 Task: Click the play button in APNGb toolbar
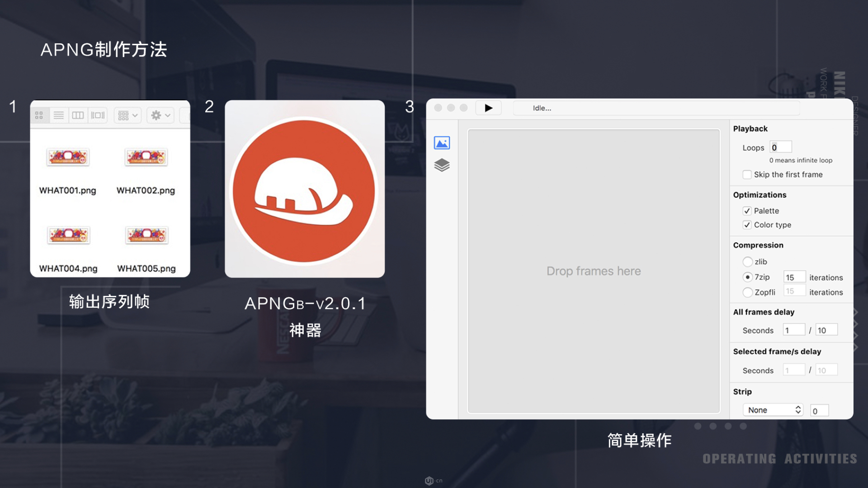[x=488, y=108]
